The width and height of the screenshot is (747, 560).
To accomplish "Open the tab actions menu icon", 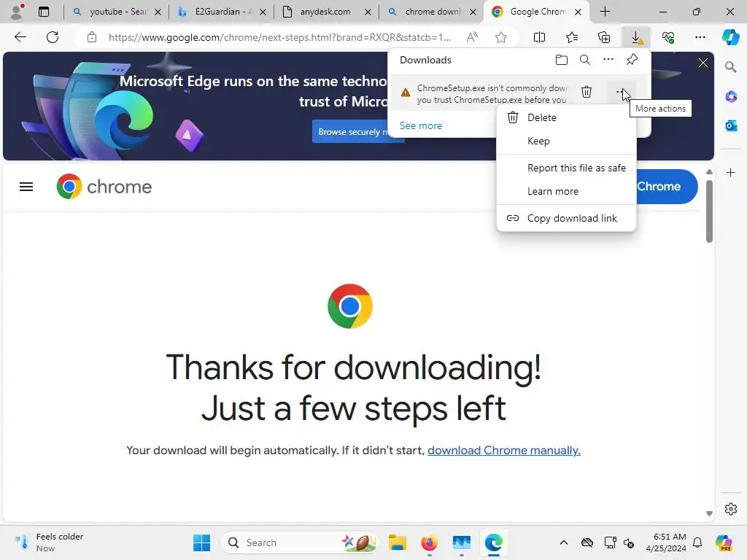I will pos(44,12).
